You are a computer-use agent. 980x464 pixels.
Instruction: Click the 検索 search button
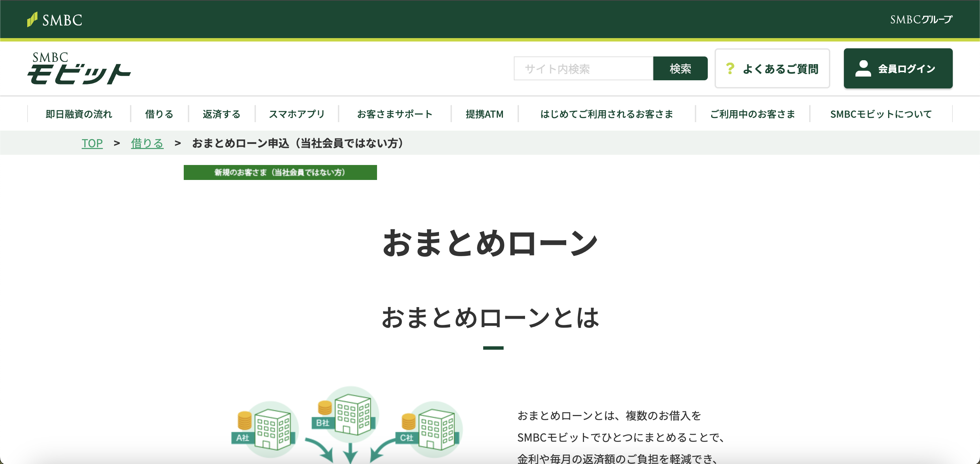pos(680,68)
